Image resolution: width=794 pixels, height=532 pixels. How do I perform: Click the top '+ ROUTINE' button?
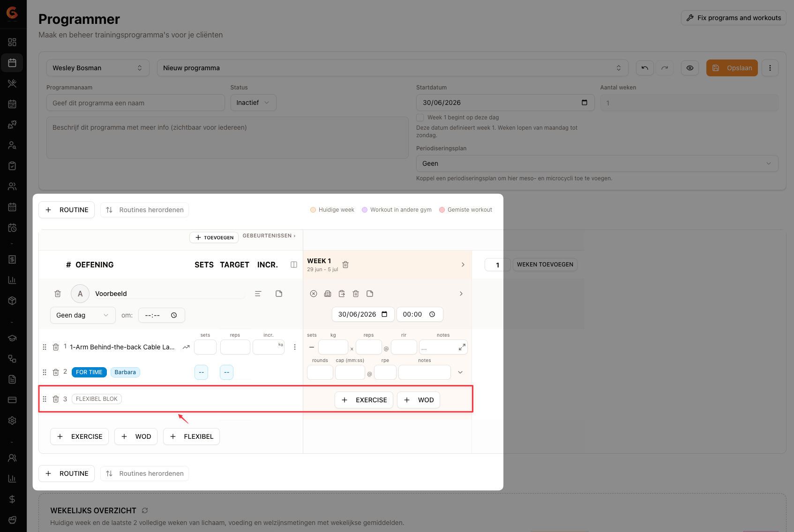(x=67, y=210)
